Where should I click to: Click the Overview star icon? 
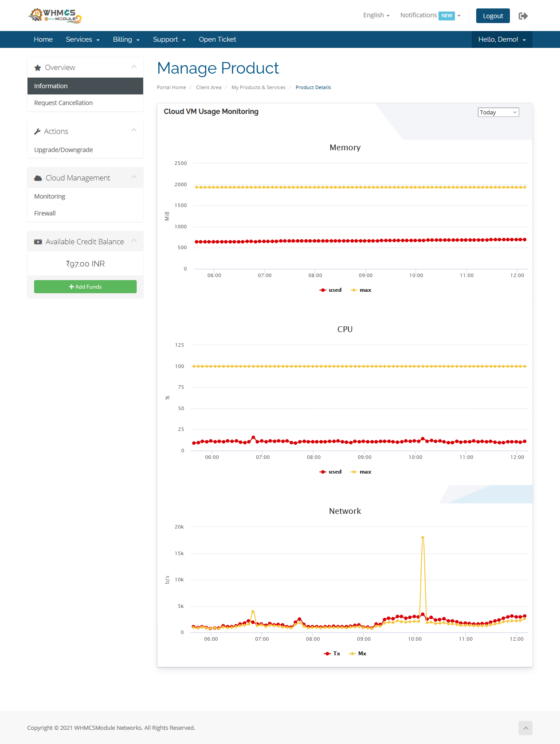(38, 68)
